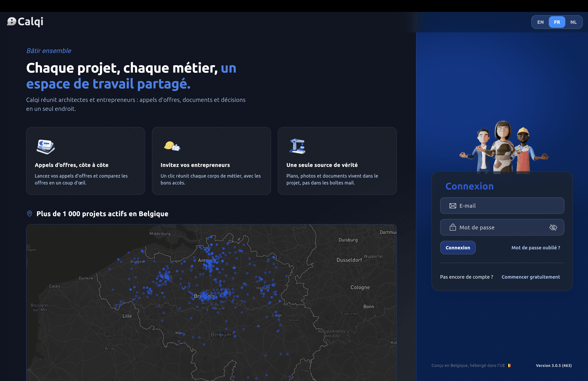Click the Middelburg label on the map
The image size is (588, 381).
pyautogui.click(x=160, y=234)
